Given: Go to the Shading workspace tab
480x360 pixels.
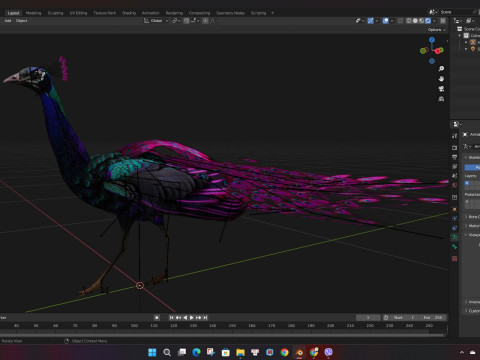Looking at the screenshot, I should click(129, 13).
